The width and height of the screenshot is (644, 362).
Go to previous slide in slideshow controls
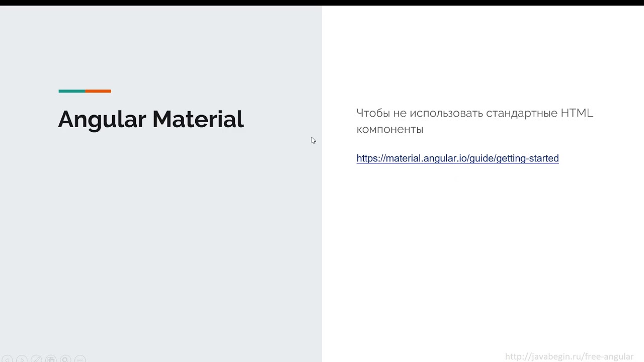click(7, 359)
